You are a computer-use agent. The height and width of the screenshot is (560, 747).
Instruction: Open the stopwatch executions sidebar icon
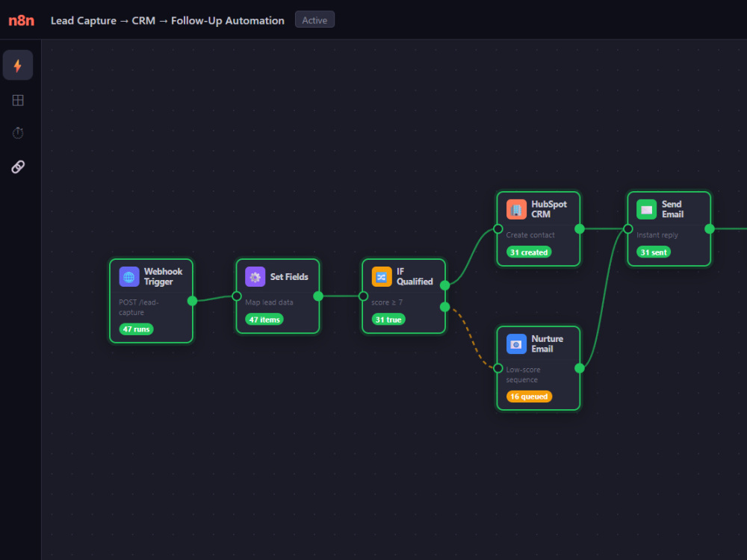click(18, 133)
